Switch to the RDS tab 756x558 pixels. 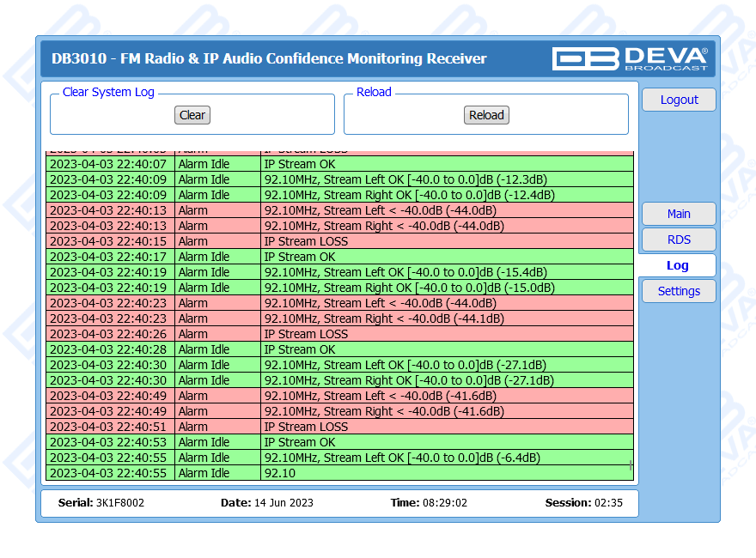(x=679, y=240)
